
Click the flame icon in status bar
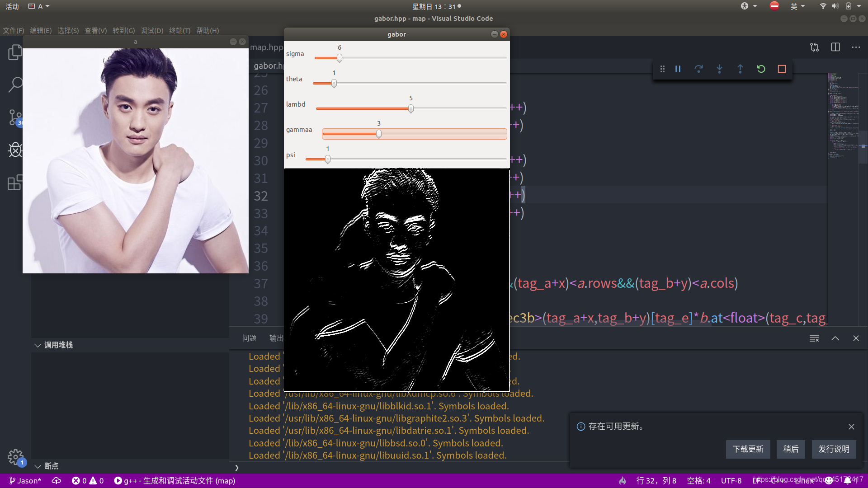623,481
